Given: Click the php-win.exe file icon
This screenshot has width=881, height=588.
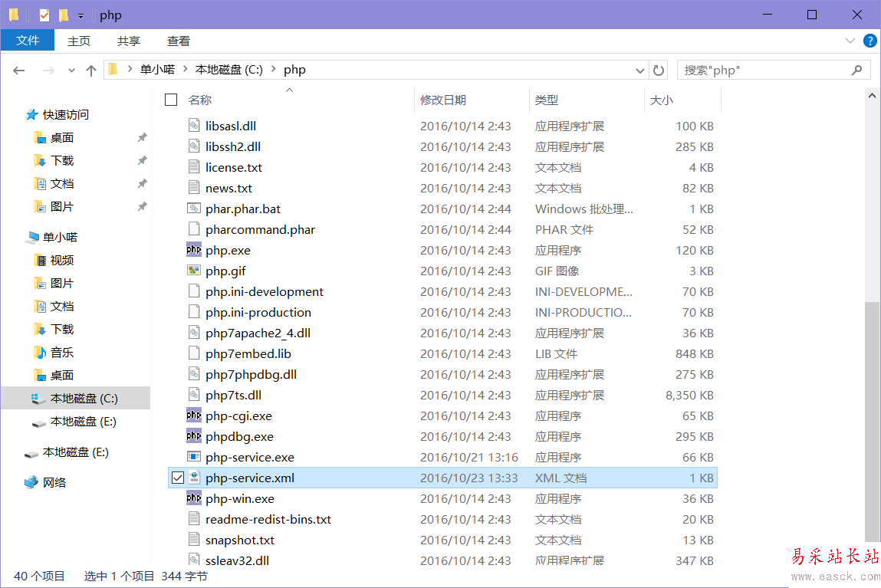Looking at the screenshot, I should tap(194, 499).
